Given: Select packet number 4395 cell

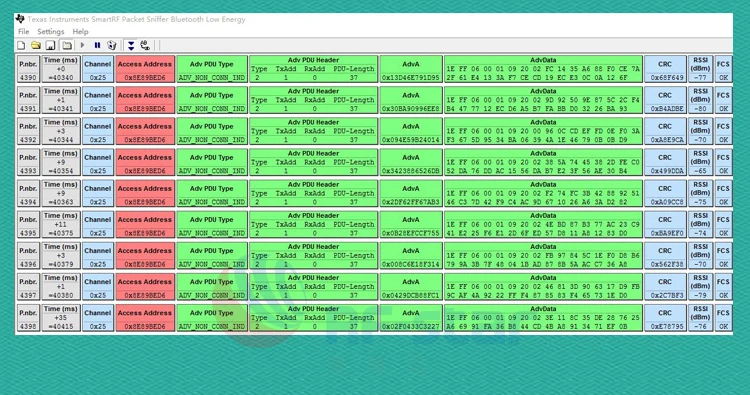Looking at the screenshot, I should click(28, 224).
